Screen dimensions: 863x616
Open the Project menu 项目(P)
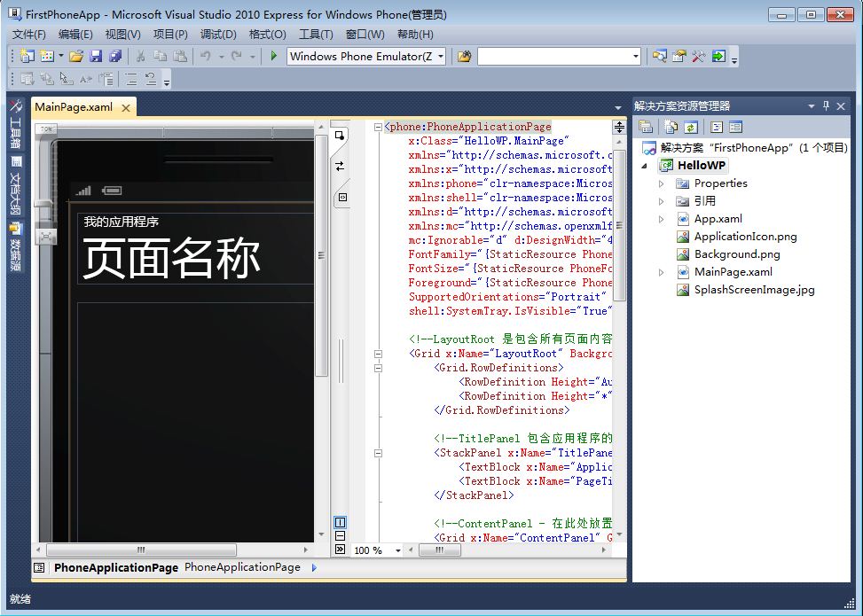pyautogui.click(x=170, y=34)
